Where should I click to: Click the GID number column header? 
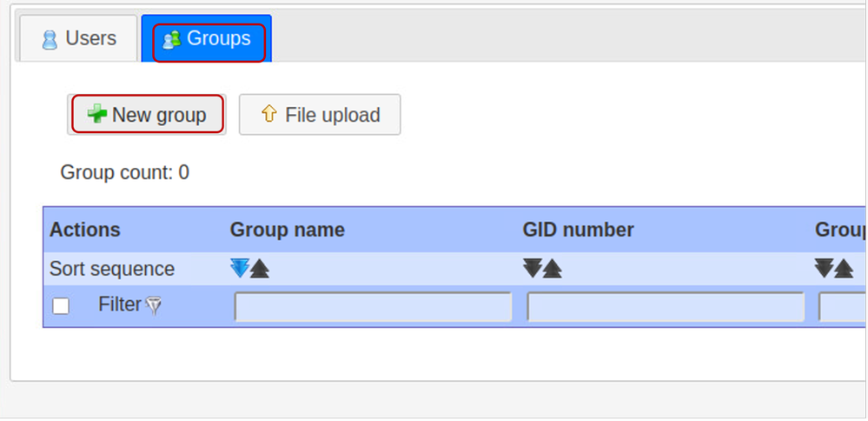coord(578,230)
